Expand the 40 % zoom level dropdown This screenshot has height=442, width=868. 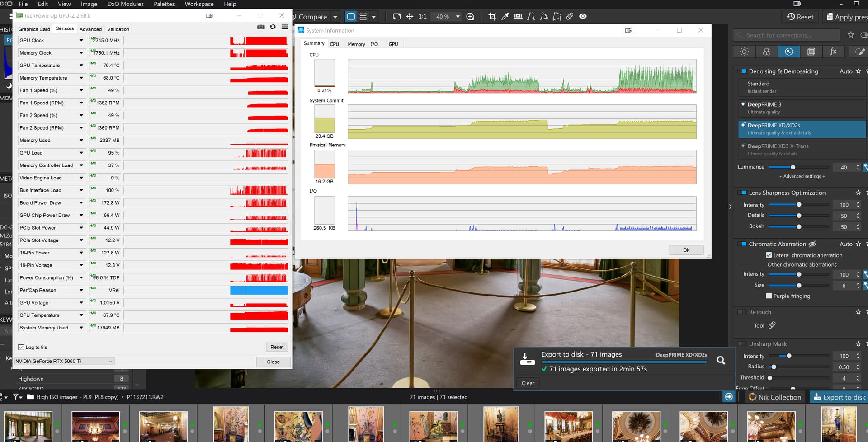458,17
